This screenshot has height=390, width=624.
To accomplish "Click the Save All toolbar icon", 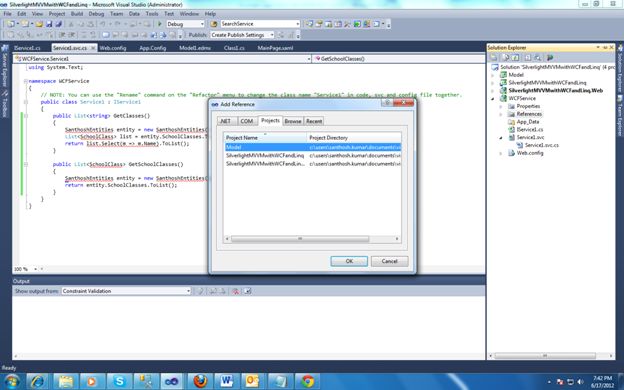I will click(58, 24).
